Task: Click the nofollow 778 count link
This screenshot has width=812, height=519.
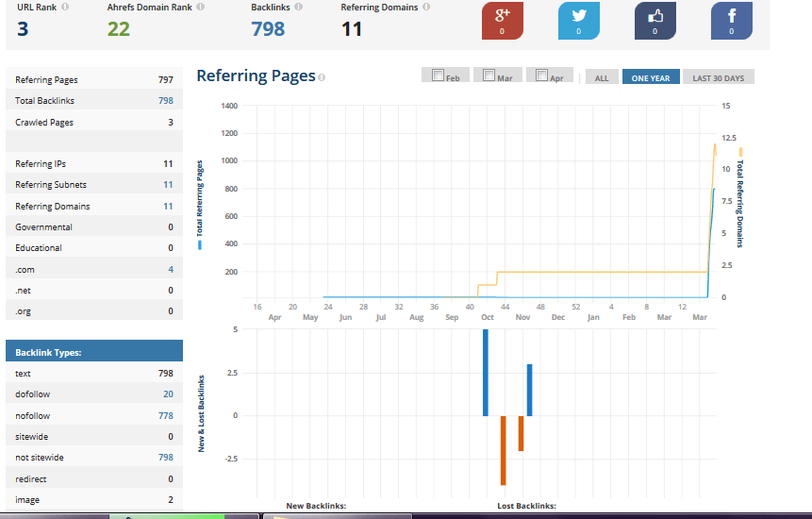Action: pos(165,415)
